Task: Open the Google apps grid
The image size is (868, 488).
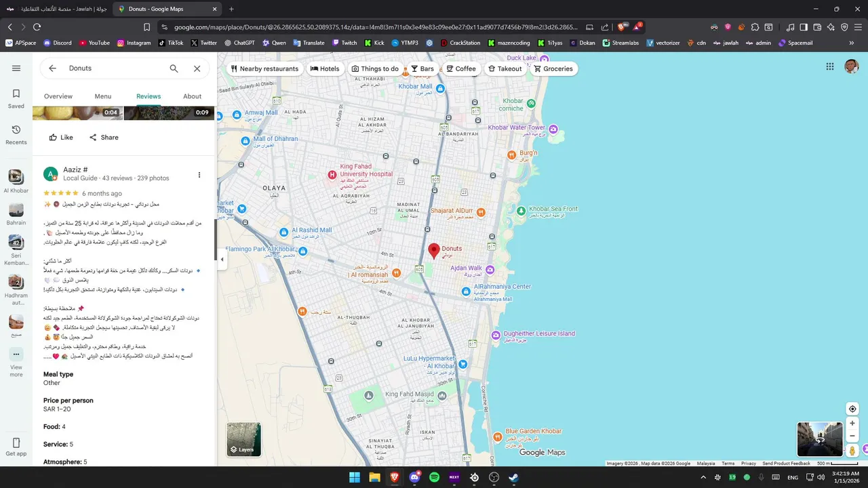Action: (830, 66)
